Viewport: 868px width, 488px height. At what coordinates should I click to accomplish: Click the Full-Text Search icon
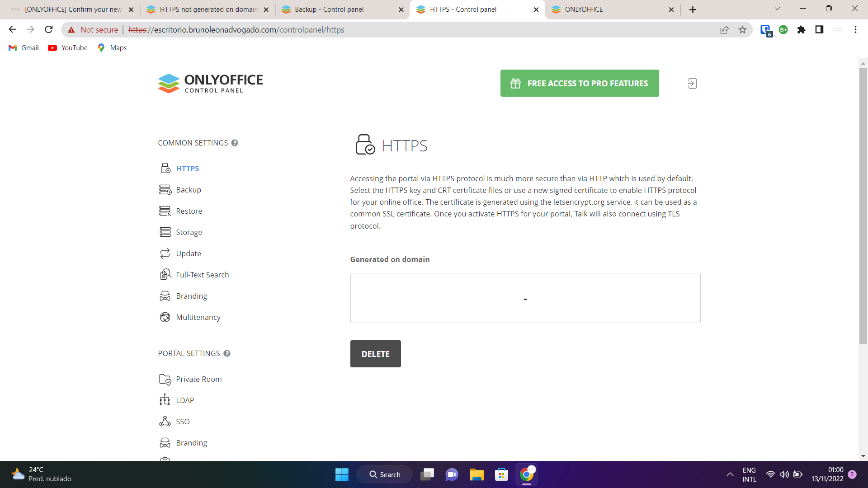click(165, 275)
